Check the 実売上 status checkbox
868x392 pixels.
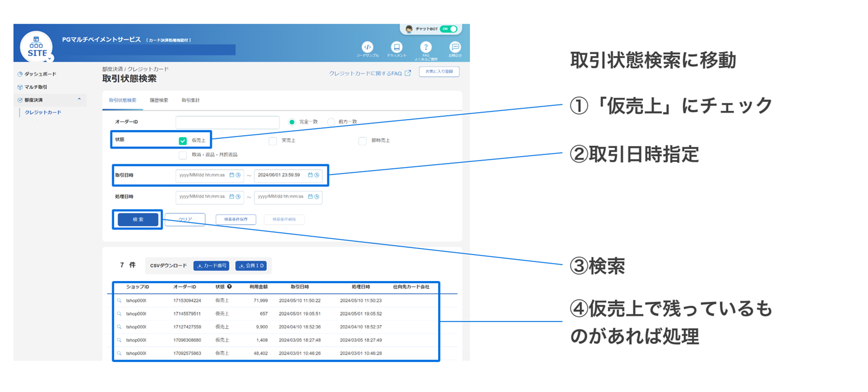(x=273, y=140)
